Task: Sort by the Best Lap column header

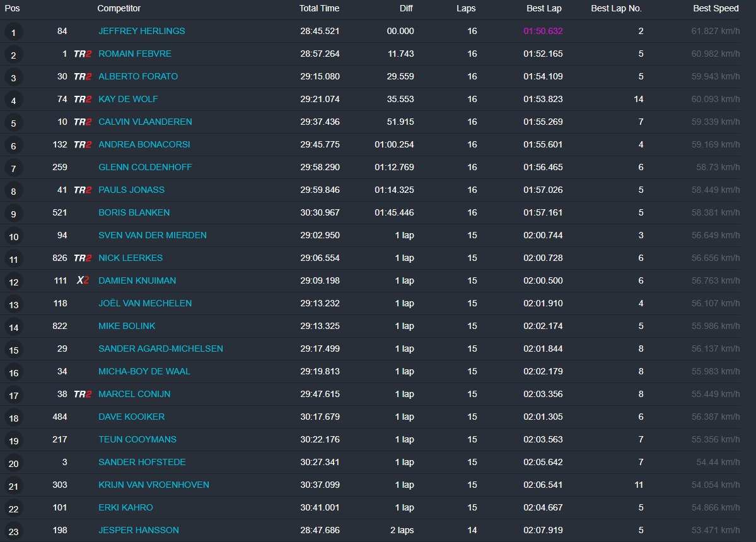Action: click(544, 8)
